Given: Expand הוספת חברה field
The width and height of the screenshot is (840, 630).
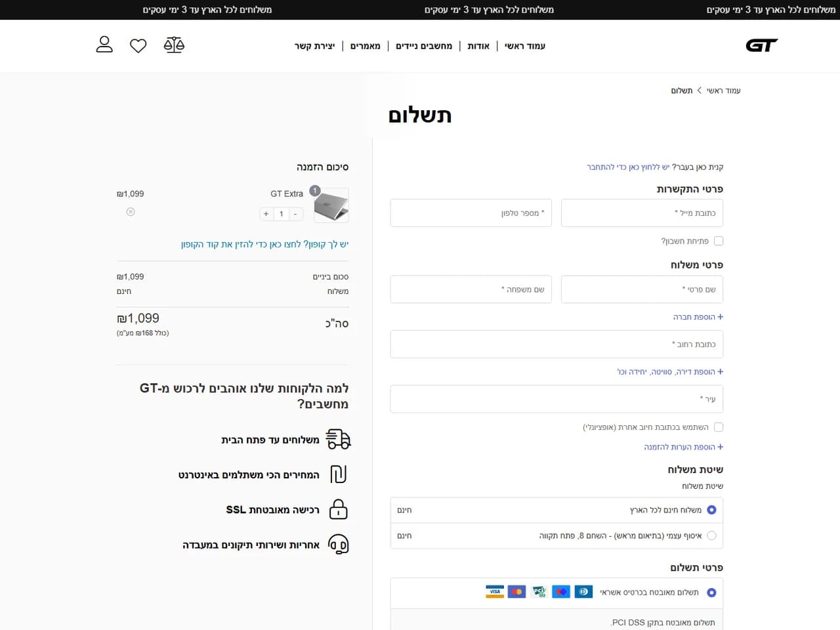Looking at the screenshot, I should (698, 317).
